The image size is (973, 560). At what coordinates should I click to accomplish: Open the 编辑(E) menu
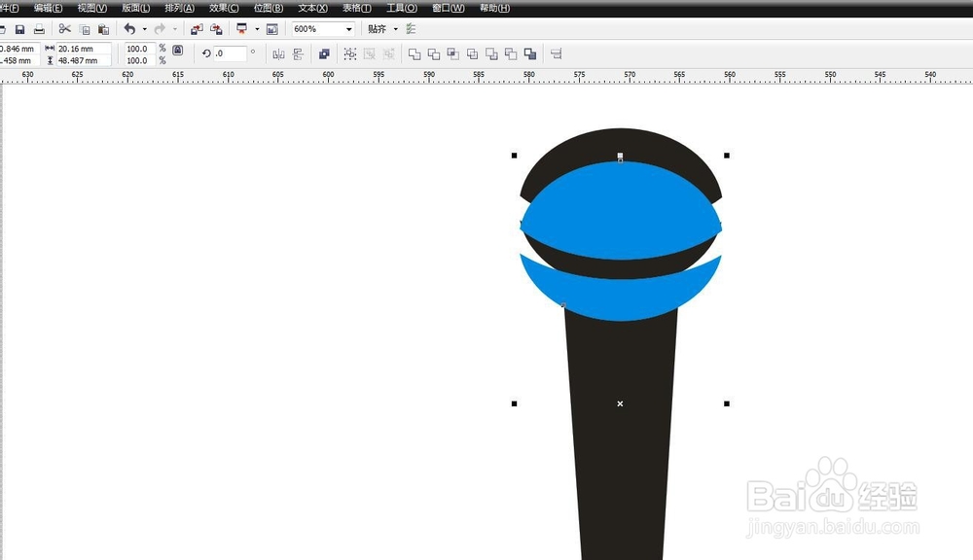pos(49,8)
